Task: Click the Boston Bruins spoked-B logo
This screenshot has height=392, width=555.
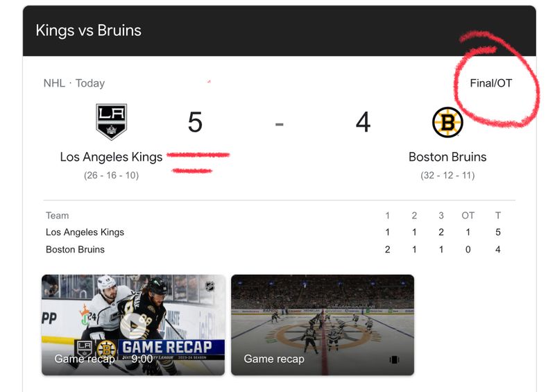Action: (447, 123)
